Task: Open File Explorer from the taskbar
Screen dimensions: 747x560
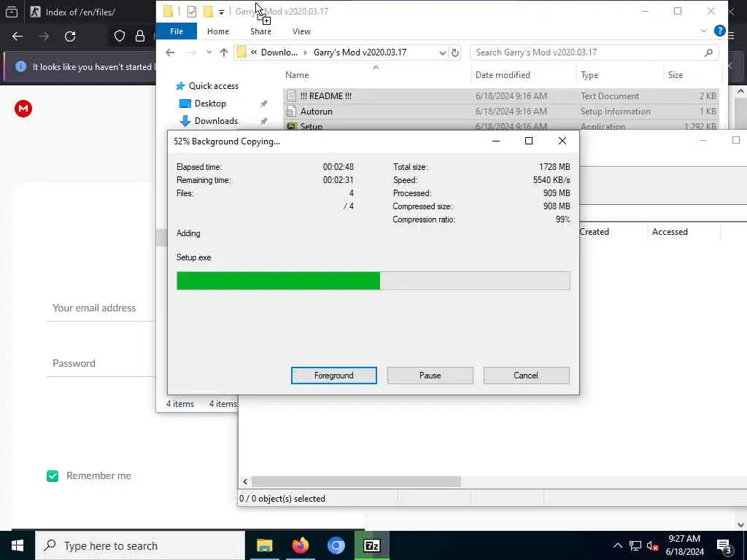Action: [264, 545]
